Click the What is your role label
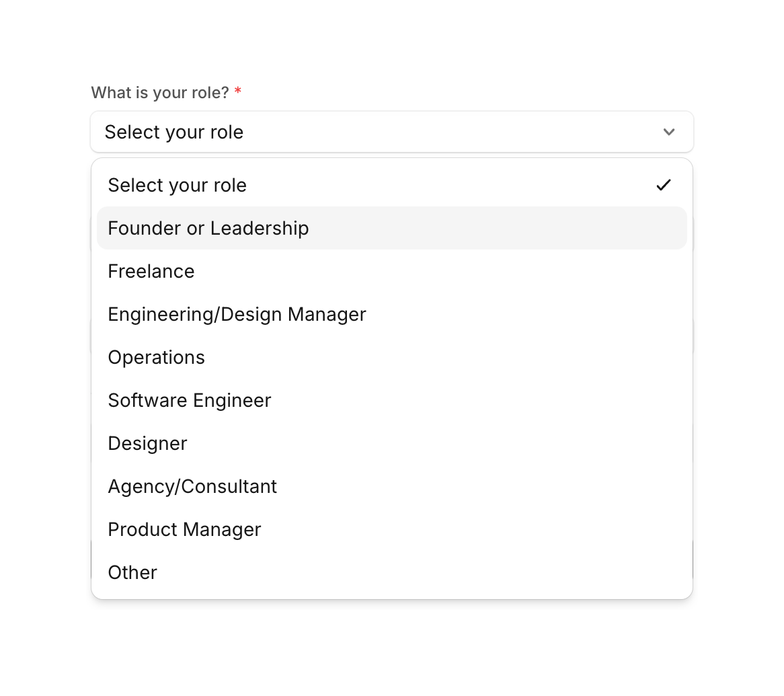 (161, 92)
